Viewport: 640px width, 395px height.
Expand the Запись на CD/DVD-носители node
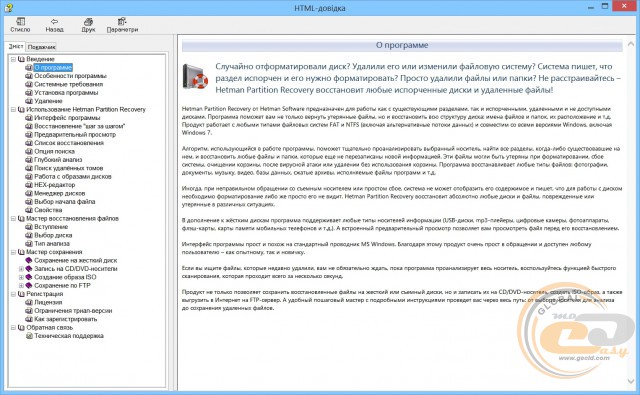[21, 269]
